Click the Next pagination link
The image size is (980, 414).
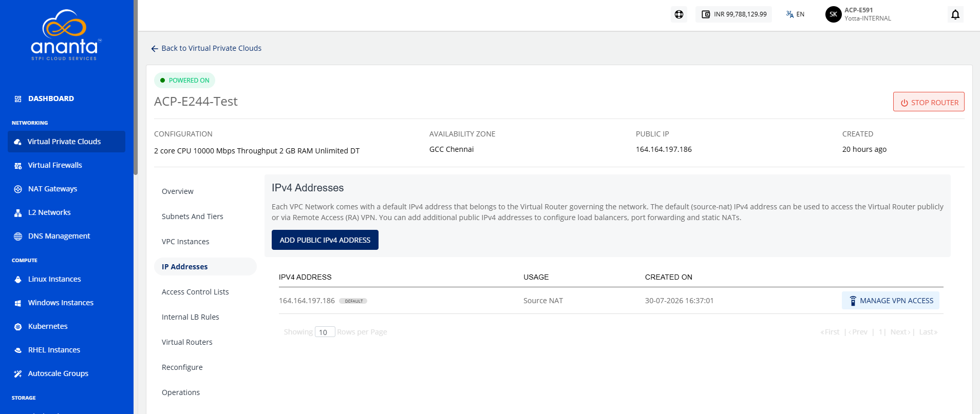click(x=900, y=332)
